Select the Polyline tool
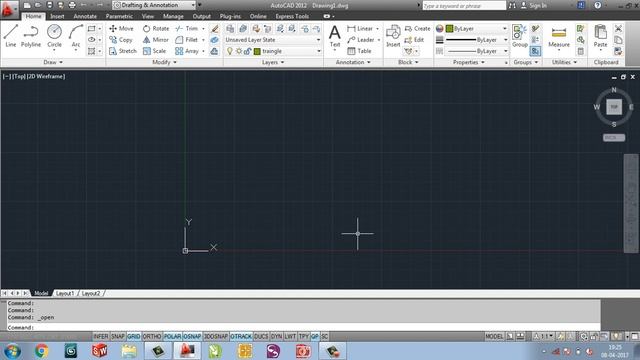The height and width of the screenshot is (360, 640). 31,36
